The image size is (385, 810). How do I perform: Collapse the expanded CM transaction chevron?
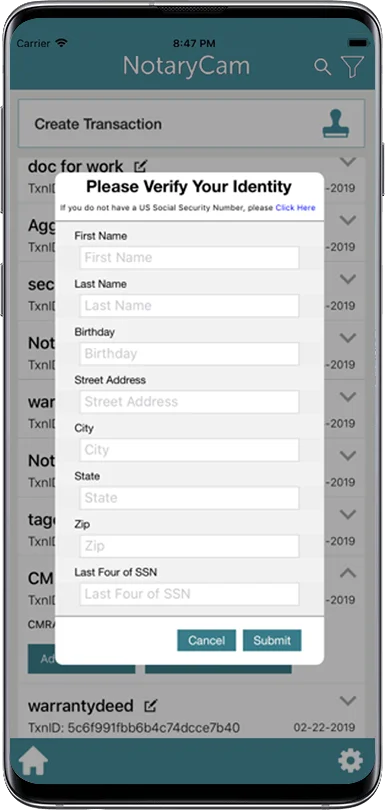coord(348,572)
